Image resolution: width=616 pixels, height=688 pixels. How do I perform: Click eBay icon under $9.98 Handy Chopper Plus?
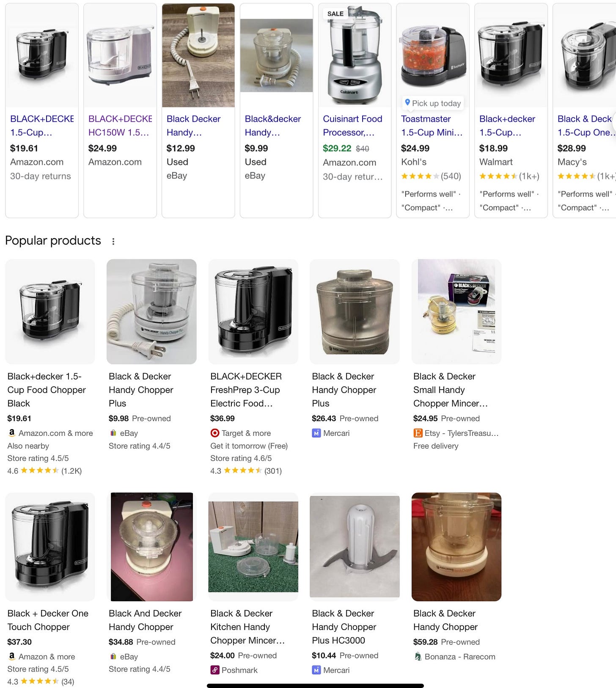(113, 433)
